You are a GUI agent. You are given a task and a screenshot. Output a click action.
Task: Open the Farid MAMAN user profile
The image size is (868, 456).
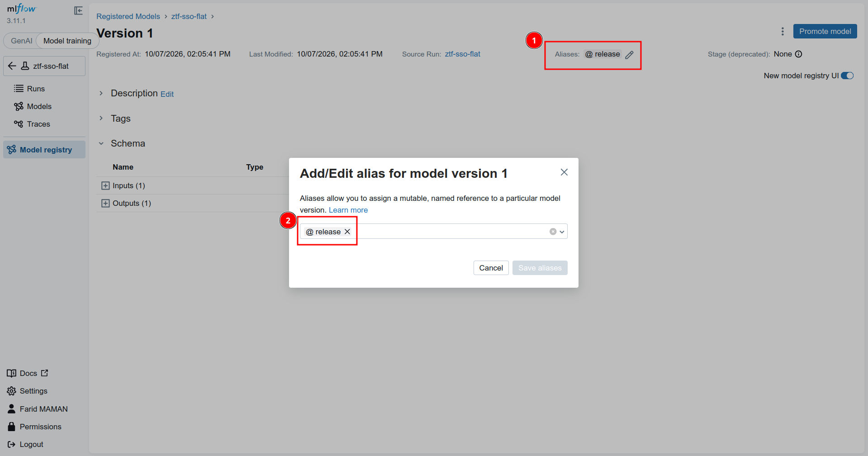click(38, 409)
